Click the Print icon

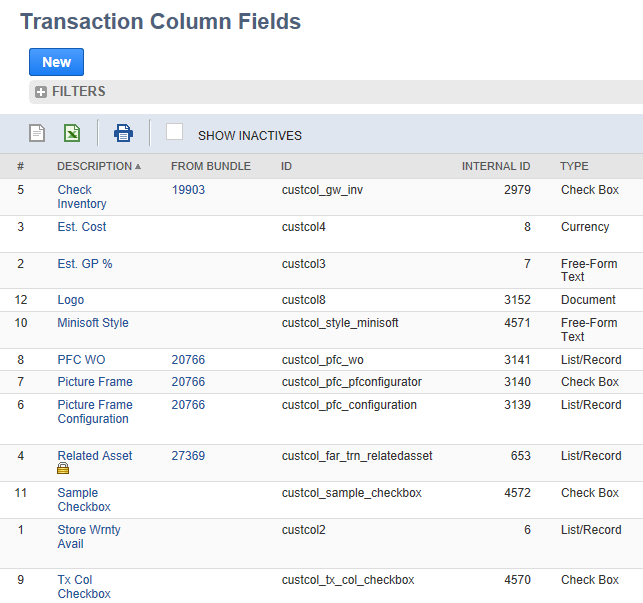tap(123, 133)
